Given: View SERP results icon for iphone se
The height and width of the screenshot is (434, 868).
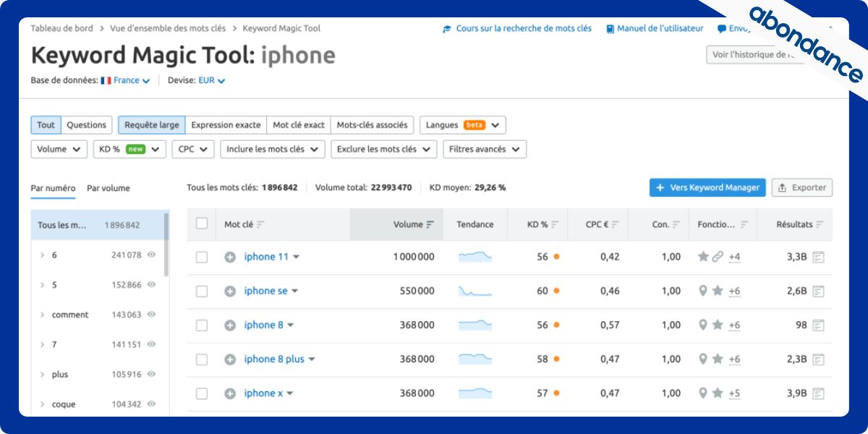Looking at the screenshot, I should pyautogui.click(x=818, y=291).
